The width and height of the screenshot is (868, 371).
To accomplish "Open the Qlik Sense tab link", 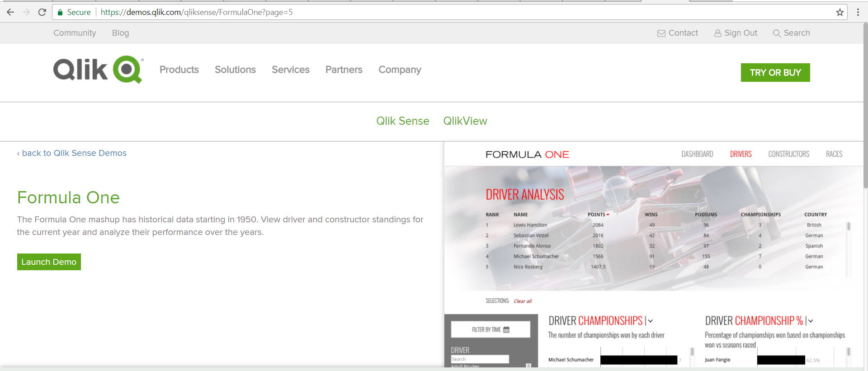I will pyautogui.click(x=403, y=121).
